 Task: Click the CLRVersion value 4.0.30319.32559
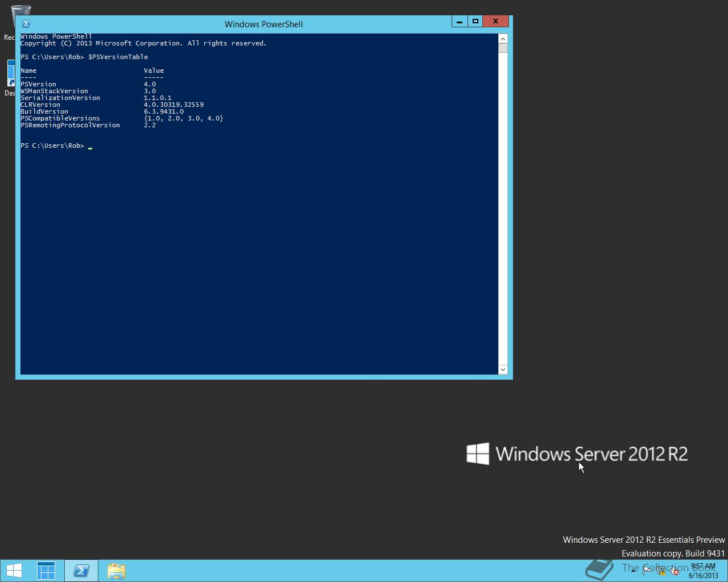173,105
